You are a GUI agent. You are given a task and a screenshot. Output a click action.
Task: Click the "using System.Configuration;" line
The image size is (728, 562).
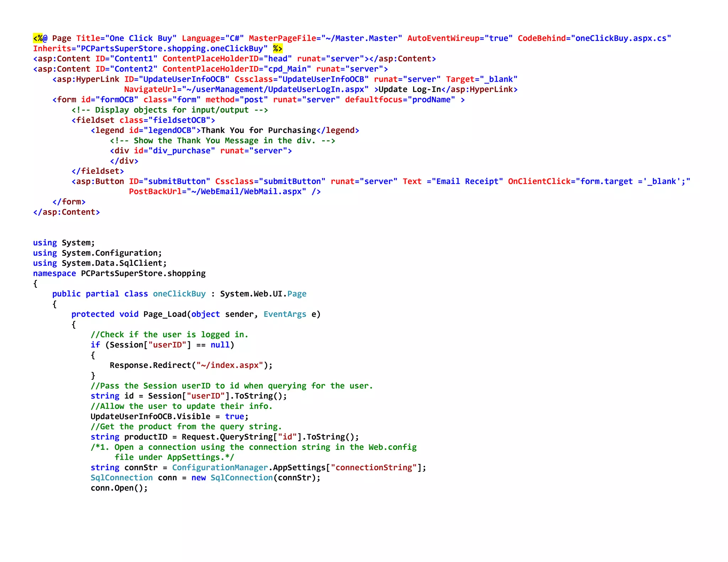(97, 253)
